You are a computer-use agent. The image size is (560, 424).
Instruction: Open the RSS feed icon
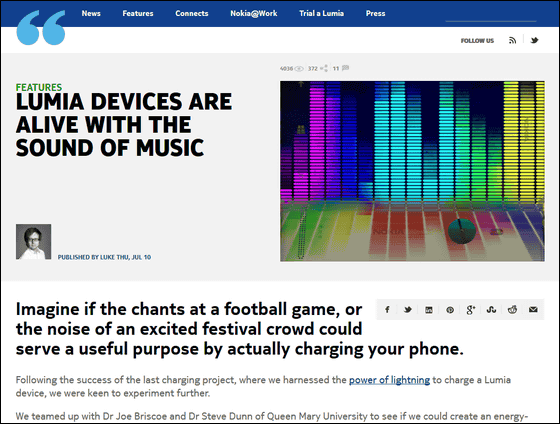(x=512, y=40)
